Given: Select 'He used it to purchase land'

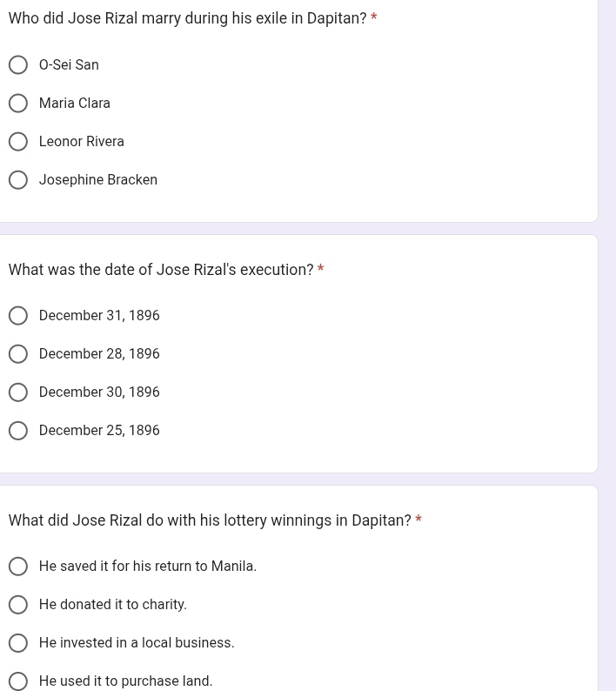Looking at the screenshot, I should pyautogui.click(x=18, y=681).
